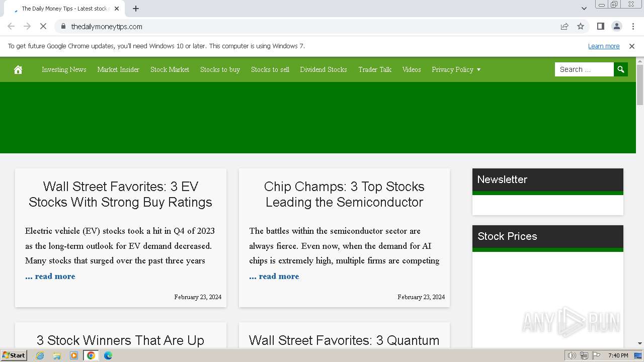Screen dimensions: 644x362
Task: Submit search with the magnifier button
Action: tap(621, 69)
